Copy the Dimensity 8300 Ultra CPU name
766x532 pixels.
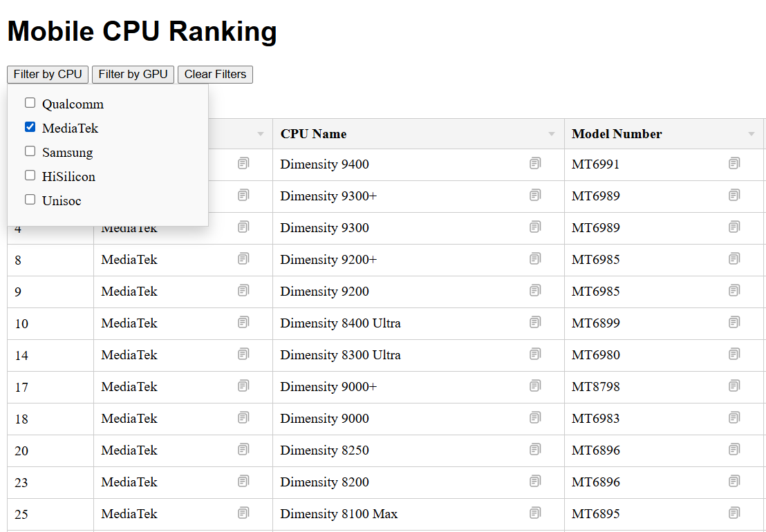[535, 354]
